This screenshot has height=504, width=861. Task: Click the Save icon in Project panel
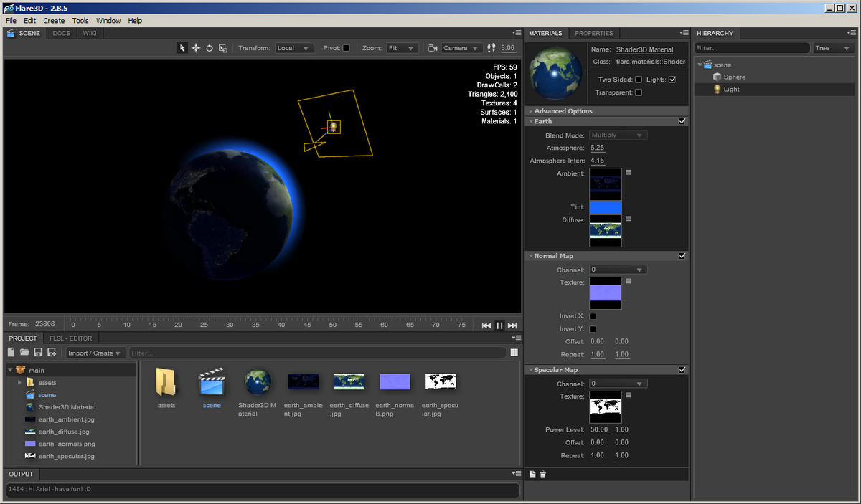coord(38,353)
